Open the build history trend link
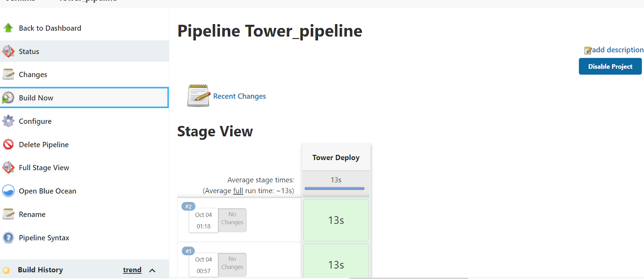The width and height of the screenshot is (644, 279). click(x=132, y=270)
